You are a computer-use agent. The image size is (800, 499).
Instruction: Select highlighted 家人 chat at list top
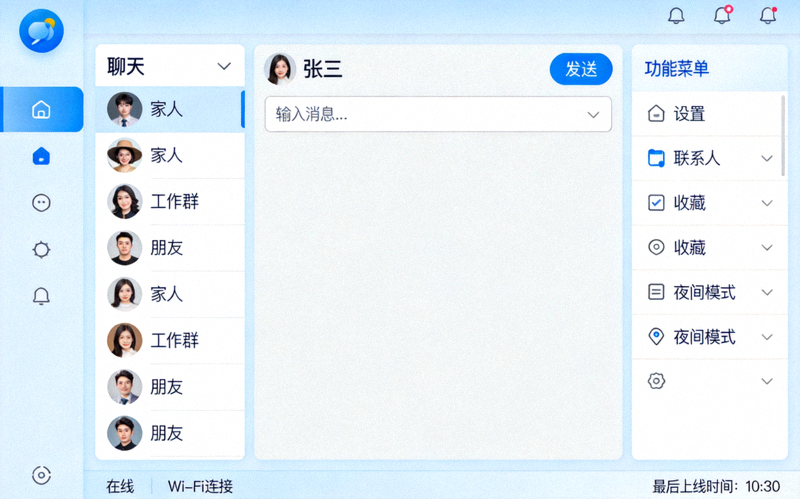[x=170, y=109]
